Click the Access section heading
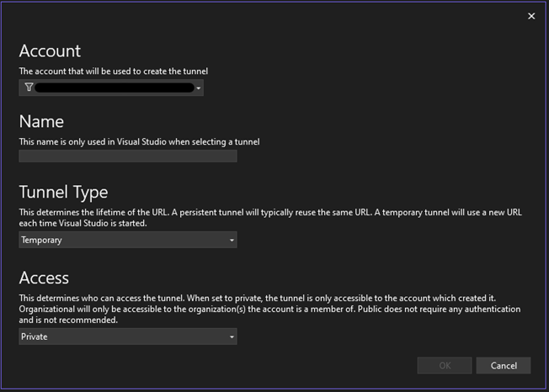Image resolution: width=549 pixels, height=392 pixels. (x=44, y=278)
